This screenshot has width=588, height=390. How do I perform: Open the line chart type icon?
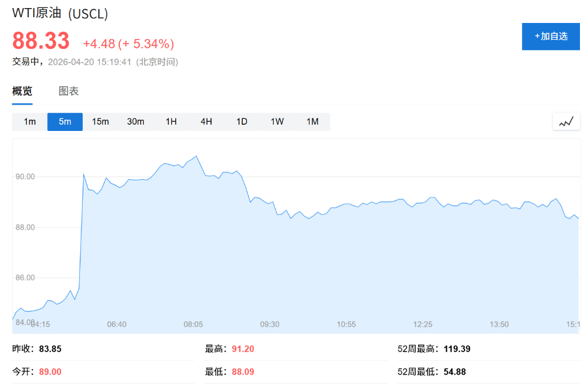pyautogui.click(x=566, y=122)
